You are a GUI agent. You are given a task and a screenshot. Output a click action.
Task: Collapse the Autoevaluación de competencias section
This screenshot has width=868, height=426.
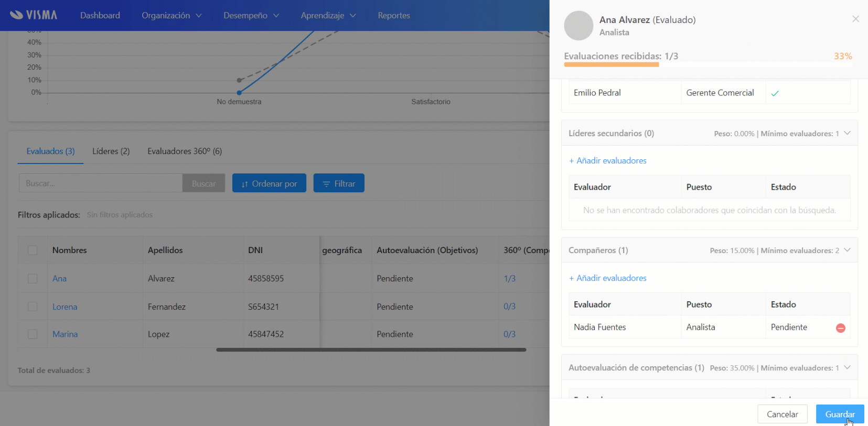coord(847,368)
